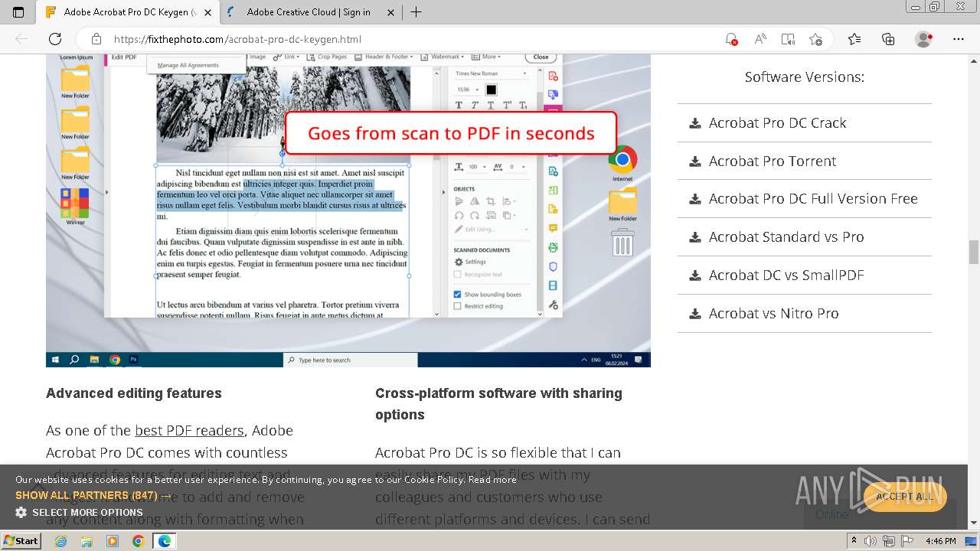This screenshot has height=551, width=980.
Task: Click the Microsoft Edge taskbar button
Action: coord(164,541)
